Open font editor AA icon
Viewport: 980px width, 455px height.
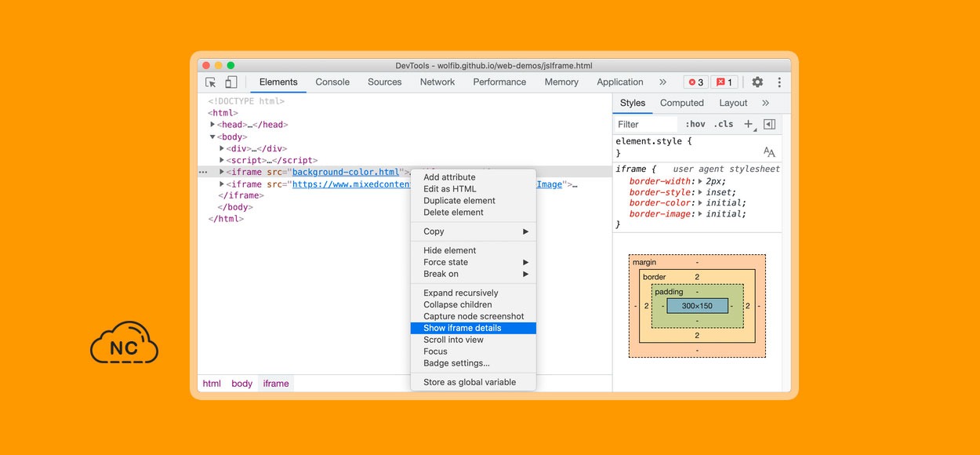click(769, 152)
